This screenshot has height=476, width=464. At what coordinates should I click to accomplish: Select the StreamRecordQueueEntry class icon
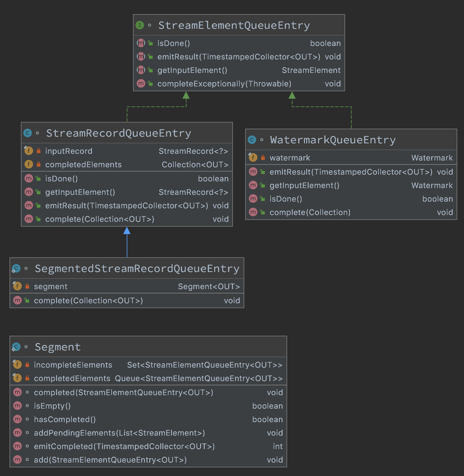pyautogui.click(x=28, y=133)
